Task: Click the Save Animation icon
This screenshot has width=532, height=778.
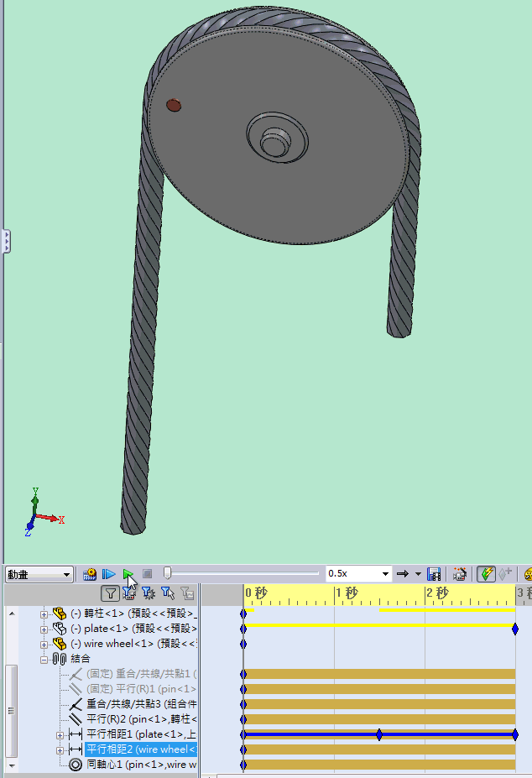Action: [x=434, y=574]
